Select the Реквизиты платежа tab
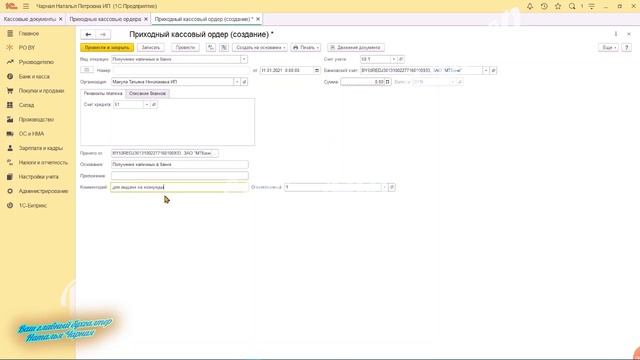 [x=103, y=93]
